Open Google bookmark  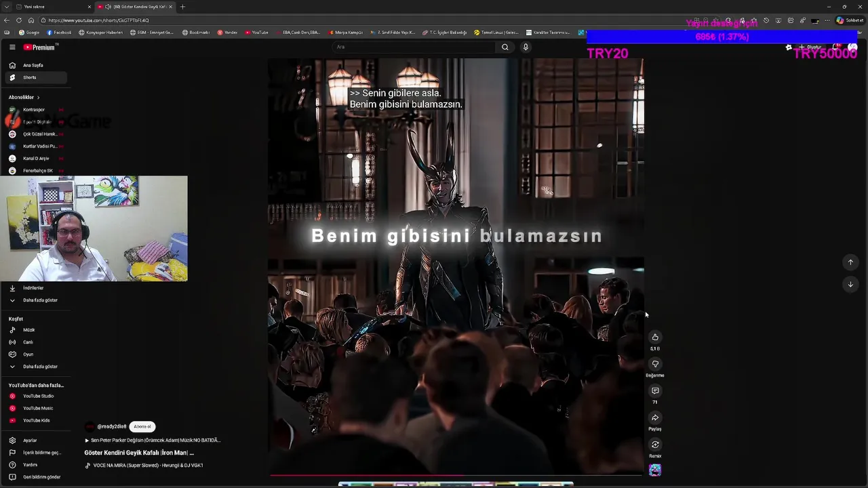pyautogui.click(x=29, y=33)
